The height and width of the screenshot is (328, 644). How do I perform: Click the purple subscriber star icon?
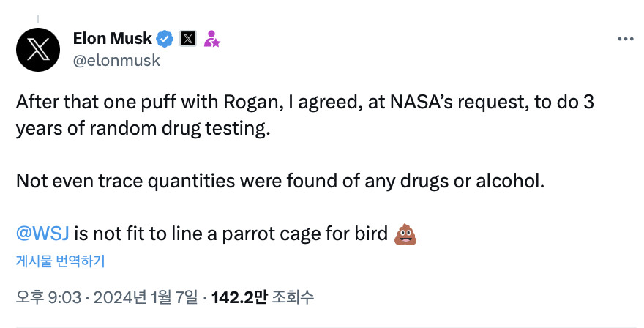coord(211,39)
